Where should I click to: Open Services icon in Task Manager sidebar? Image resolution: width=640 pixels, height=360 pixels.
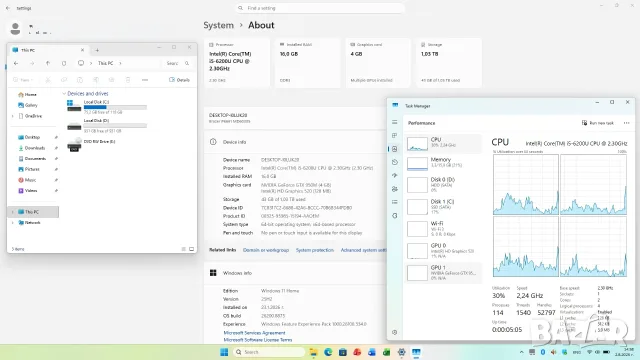pyautogui.click(x=394, y=216)
